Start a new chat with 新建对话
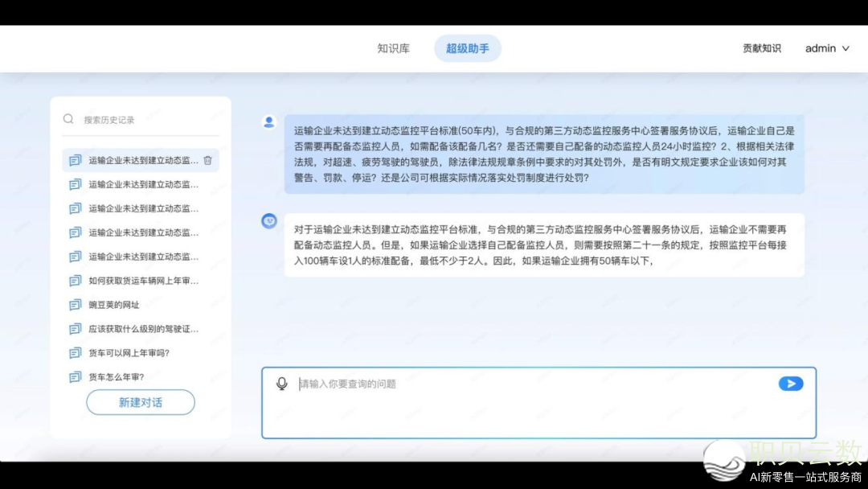Image resolution: width=868 pixels, height=489 pixels. tap(141, 402)
